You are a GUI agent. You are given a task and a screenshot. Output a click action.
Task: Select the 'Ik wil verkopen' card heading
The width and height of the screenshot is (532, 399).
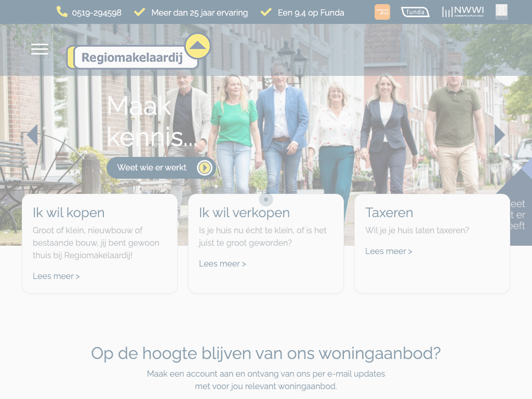click(x=244, y=212)
